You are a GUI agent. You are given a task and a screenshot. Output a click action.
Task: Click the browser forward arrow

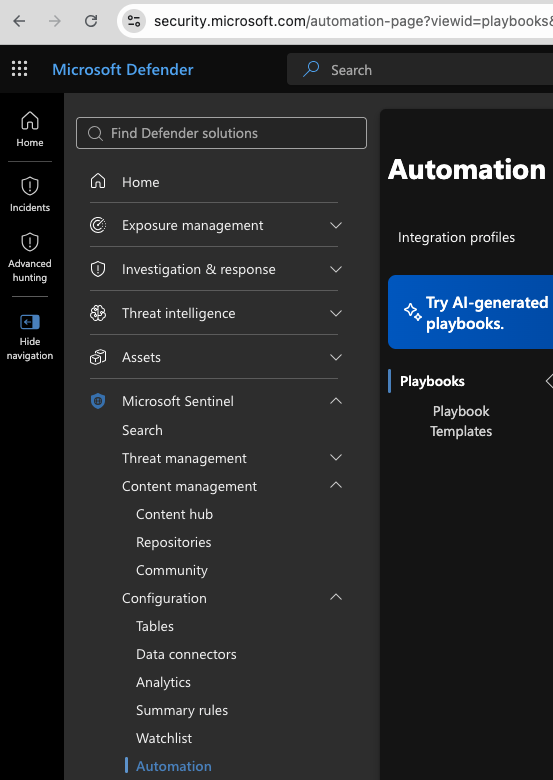point(55,21)
